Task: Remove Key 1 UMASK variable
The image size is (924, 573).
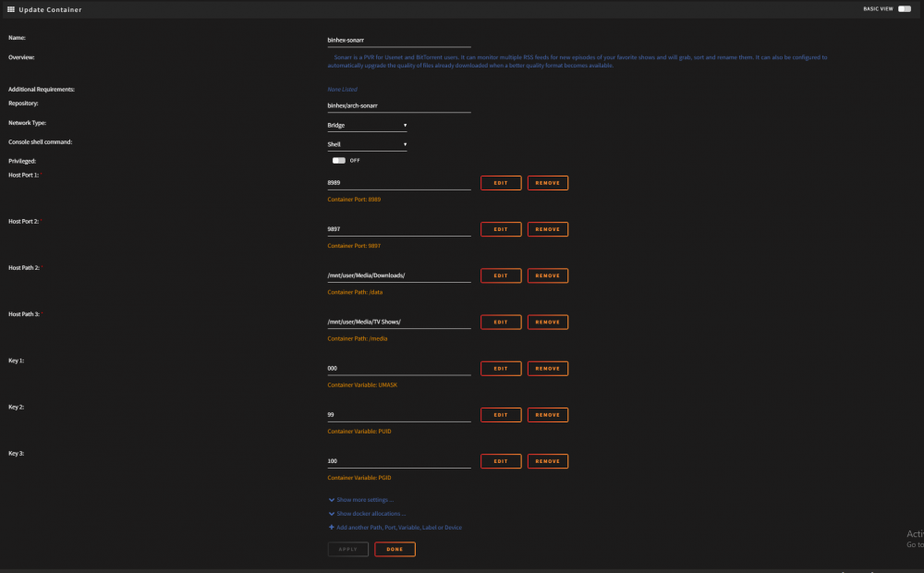Action: click(548, 369)
